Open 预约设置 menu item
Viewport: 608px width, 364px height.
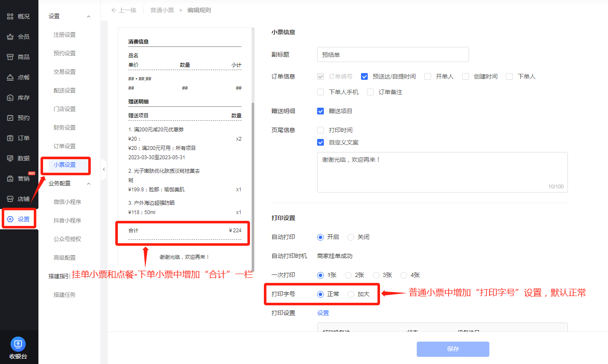(x=65, y=53)
